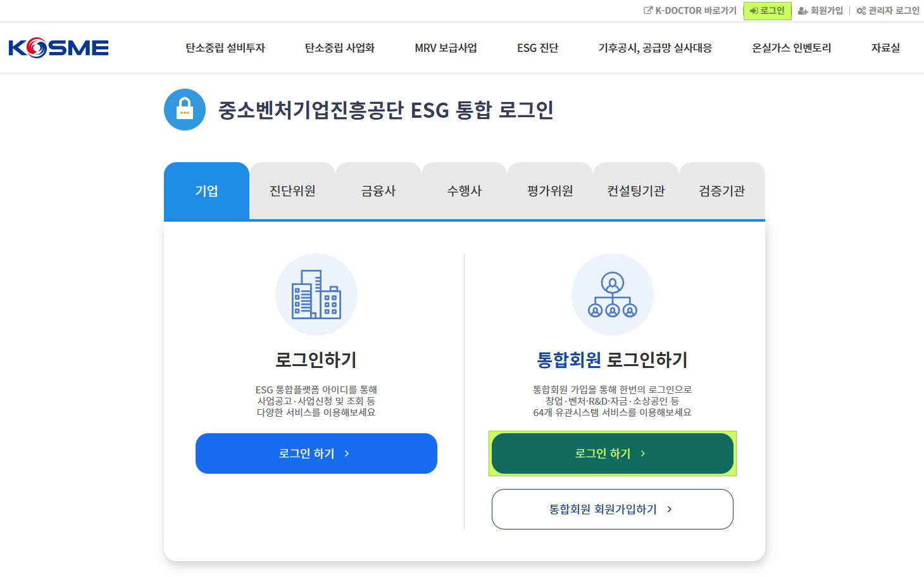Switch to the 컨설팅기관 tab

(636, 191)
